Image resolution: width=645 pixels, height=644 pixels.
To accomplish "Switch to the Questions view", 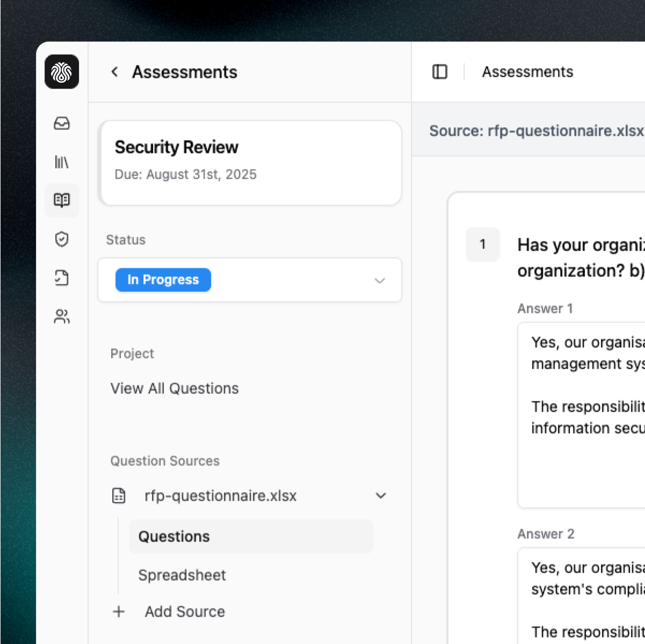I will point(173,536).
